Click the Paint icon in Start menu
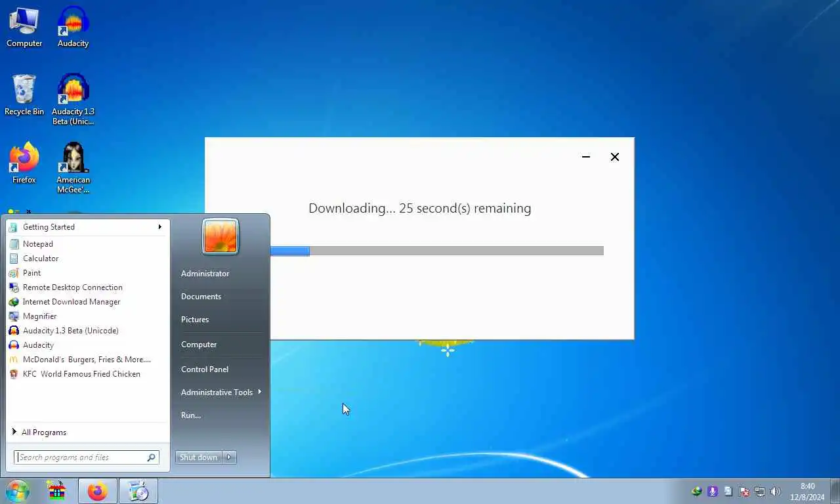 point(14,273)
